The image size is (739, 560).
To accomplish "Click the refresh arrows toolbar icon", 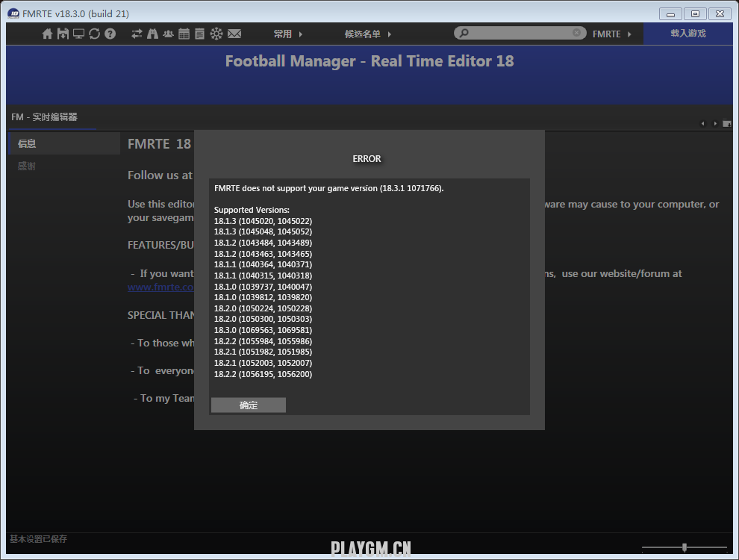I will tap(94, 34).
